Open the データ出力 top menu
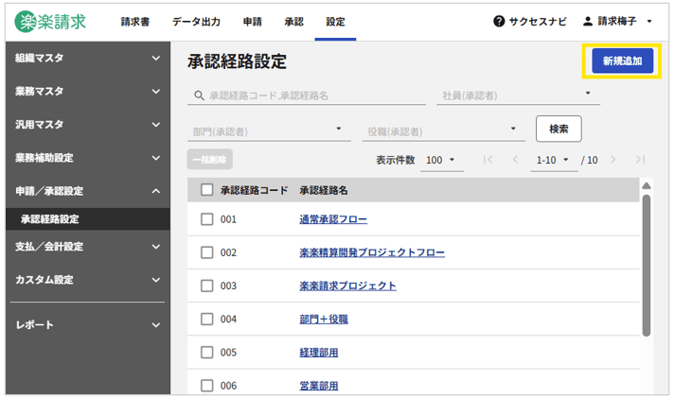The height and width of the screenshot is (399, 674). (196, 21)
